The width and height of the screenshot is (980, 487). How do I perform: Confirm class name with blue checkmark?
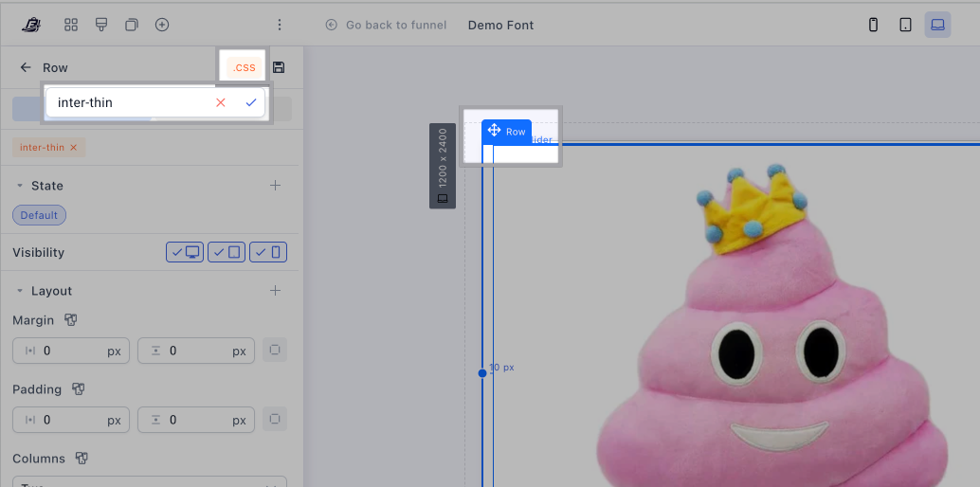click(x=251, y=102)
